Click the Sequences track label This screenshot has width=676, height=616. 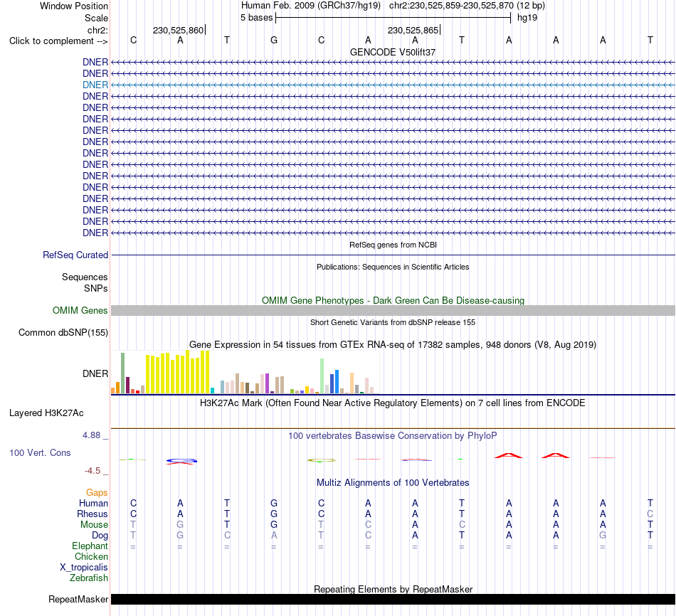tap(85, 277)
